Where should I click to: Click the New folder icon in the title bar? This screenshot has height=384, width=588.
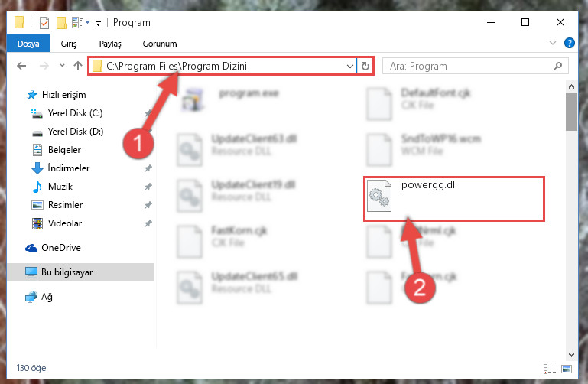click(x=61, y=23)
